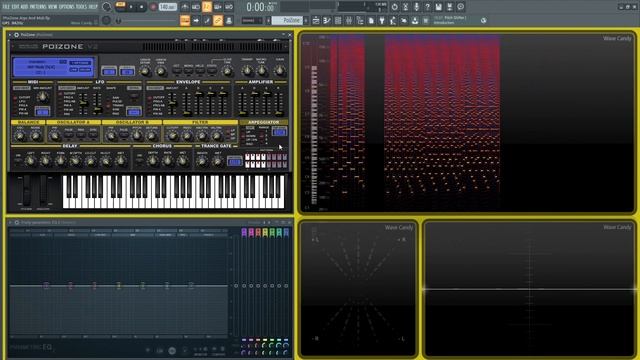Open the browser view icon
This screenshot has width=640, height=360.
pos(360,20)
